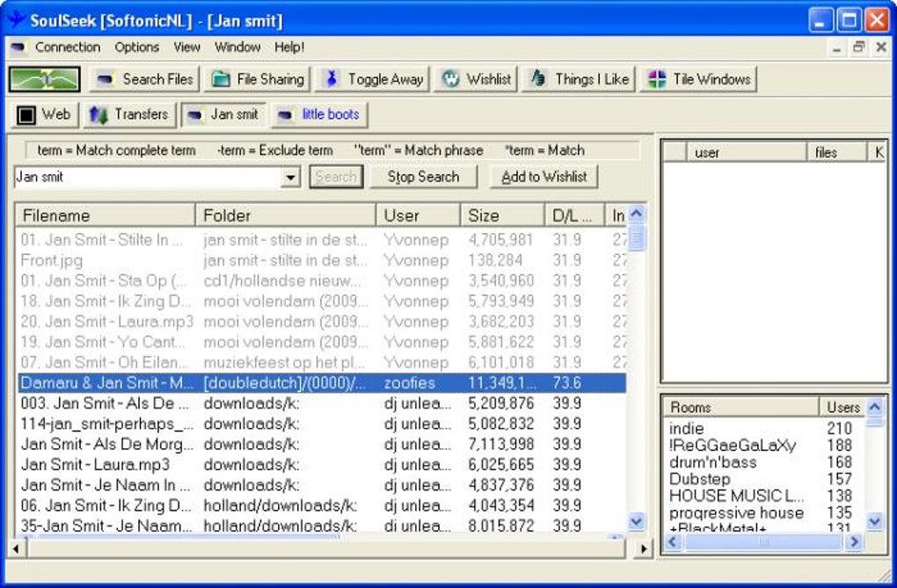Screen dimensions: 897x588
Task: Open the Help! menu
Action: (x=289, y=47)
